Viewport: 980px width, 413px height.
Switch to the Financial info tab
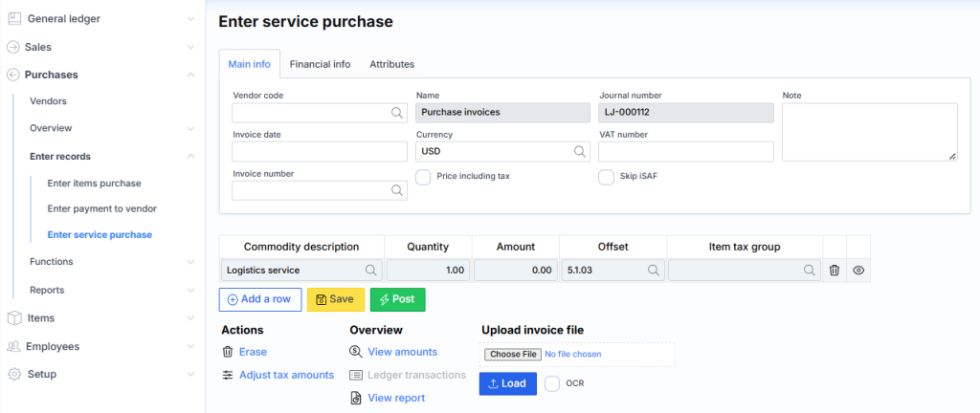click(x=320, y=64)
